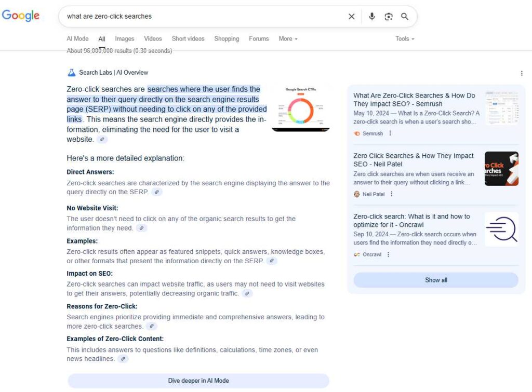Click the Neil Patel avatar icon
The width and height of the screenshot is (532, 392).
click(356, 194)
